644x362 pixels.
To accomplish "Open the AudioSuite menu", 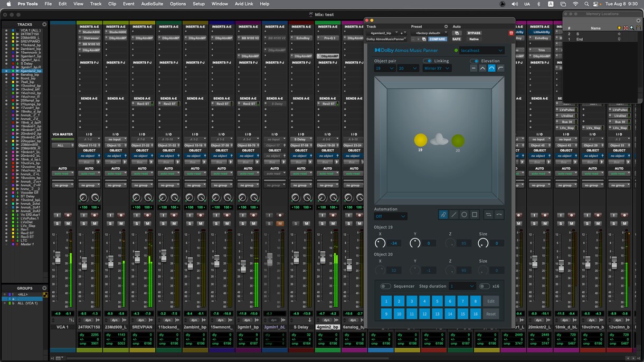I will (x=152, y=4).
